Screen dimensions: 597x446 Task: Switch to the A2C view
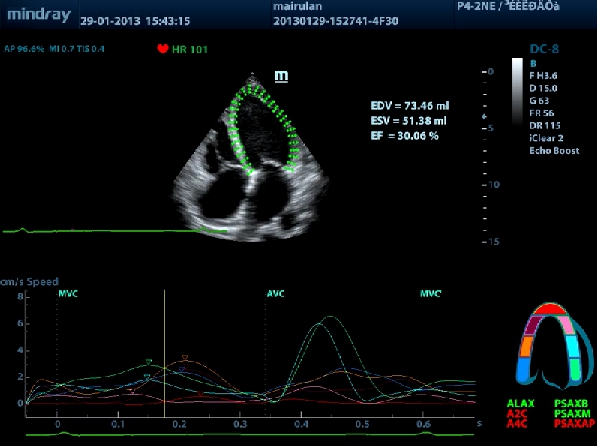517,413
